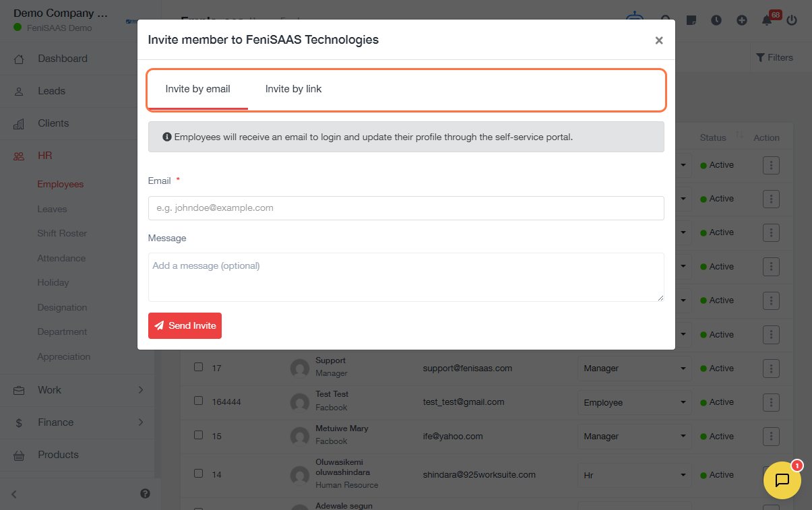
Task: Select the Invite by email tab
Action: click(x=197, y=89)
